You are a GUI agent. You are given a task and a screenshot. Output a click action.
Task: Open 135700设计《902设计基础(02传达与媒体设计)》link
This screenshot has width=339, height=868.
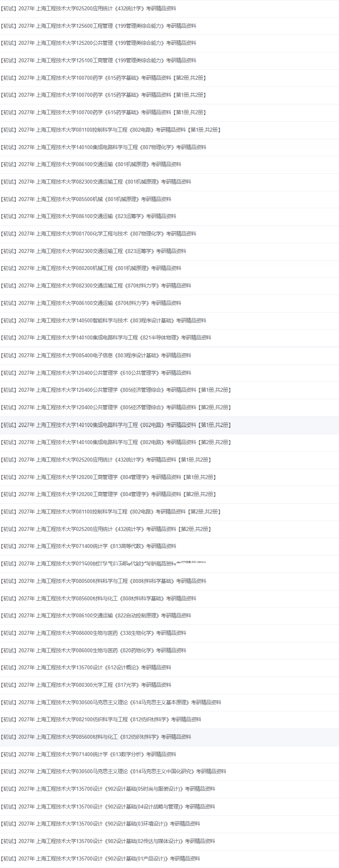tap(108, 841)
